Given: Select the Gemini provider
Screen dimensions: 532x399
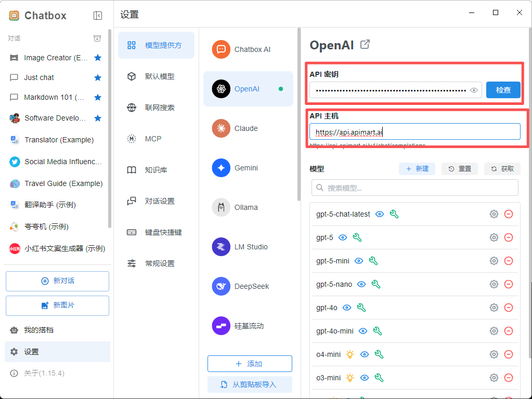Looking at the screenshot, I should [x=246, y=168].
